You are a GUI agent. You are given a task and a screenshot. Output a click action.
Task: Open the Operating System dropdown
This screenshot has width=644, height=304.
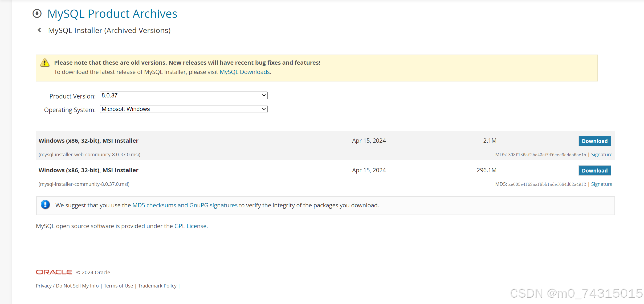click(184, 109)
